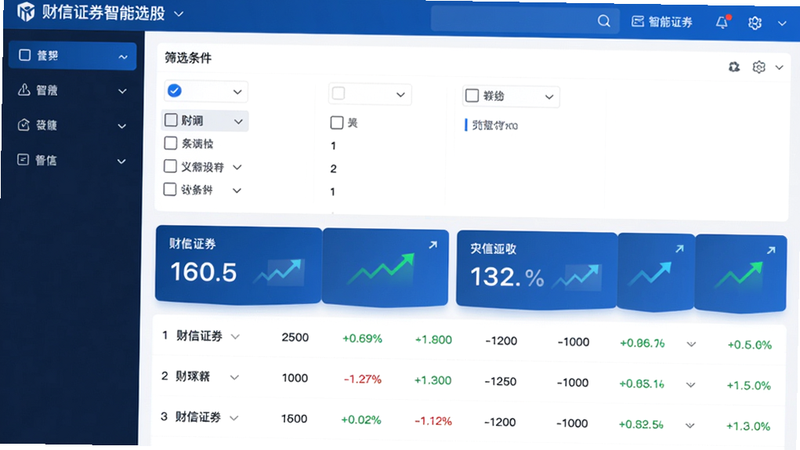Uncheck the blue checked circle checkbox

tap(174, 90)
